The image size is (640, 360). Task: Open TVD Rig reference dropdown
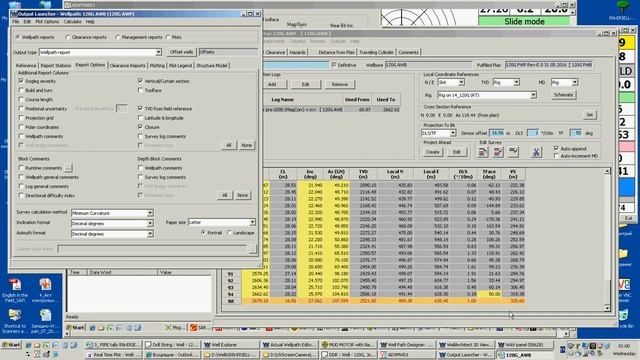pos(516,82)
